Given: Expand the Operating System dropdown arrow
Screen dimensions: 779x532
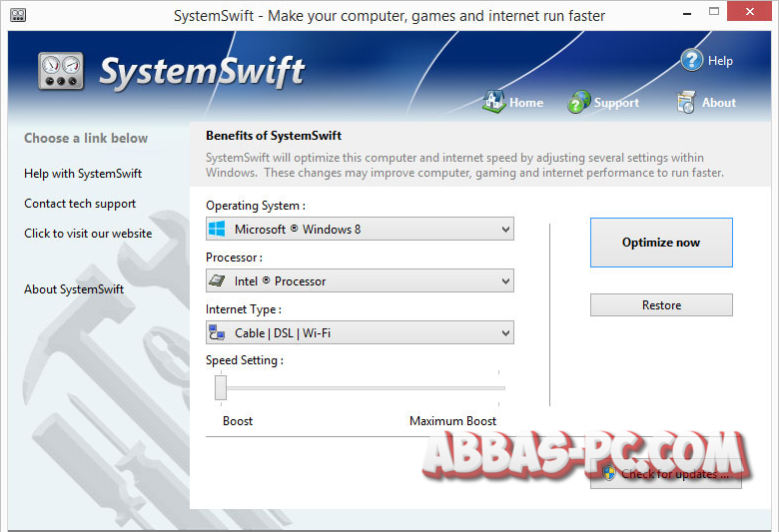Looking at the screenshot, I should [505, 230].
